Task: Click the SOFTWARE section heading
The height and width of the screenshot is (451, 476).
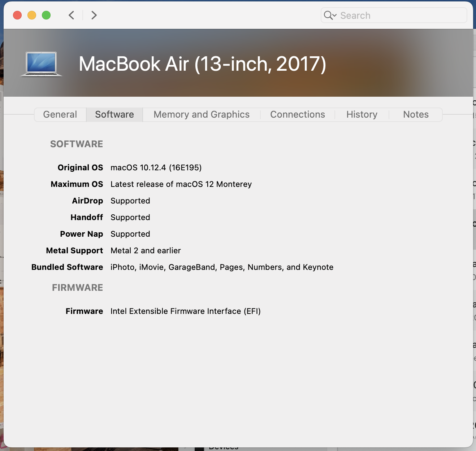Action: 77,144
